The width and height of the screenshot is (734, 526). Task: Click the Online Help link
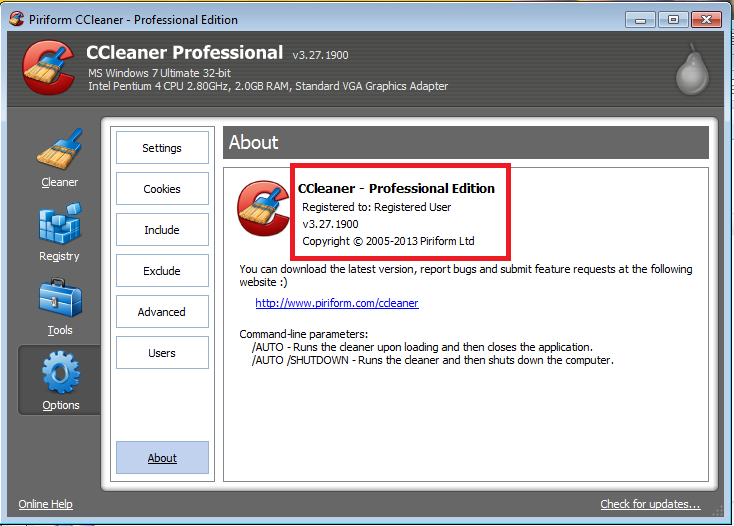45,504
